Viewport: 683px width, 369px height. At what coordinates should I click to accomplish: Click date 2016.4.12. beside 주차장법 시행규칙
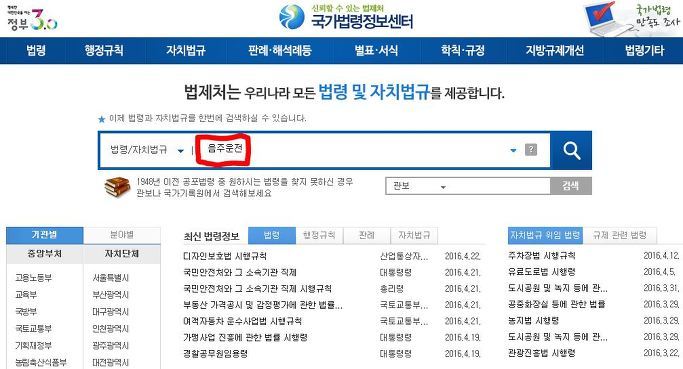pyautogui.click(x=661, y=256)
